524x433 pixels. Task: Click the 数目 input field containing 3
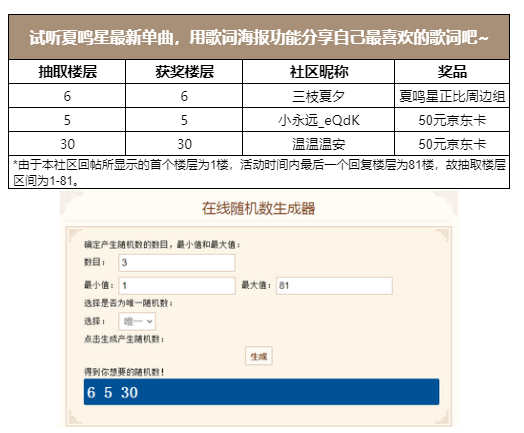point(177,263)
